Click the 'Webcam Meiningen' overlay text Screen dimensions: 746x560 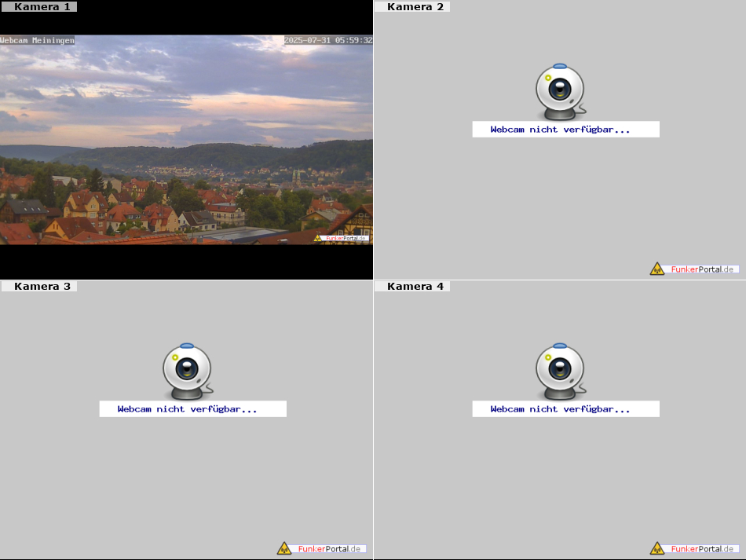click(37, 40)
